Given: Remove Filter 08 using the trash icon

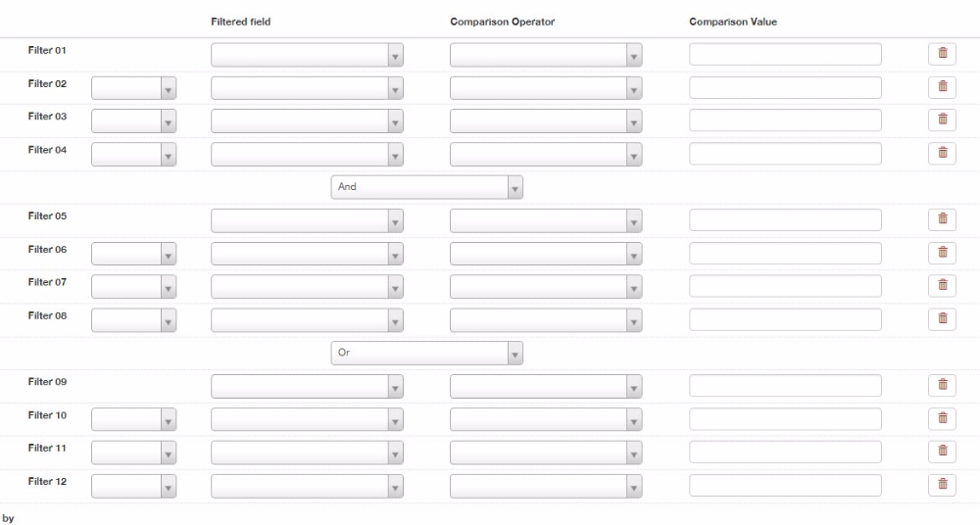Looking at the screenshot, I should tap(942, 318).
